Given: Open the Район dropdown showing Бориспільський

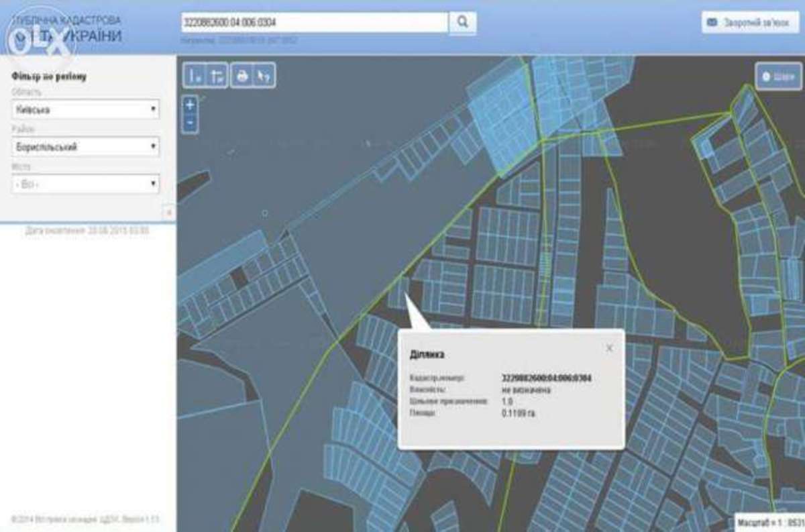Looking at the screenshot, I should coord(85,146).
